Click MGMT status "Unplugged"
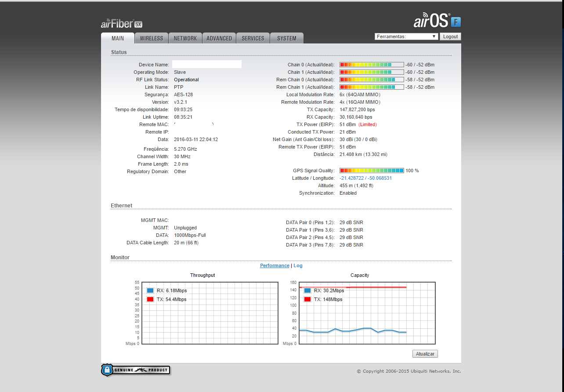The height and width of the screenshot is (392, 564). 185,228
